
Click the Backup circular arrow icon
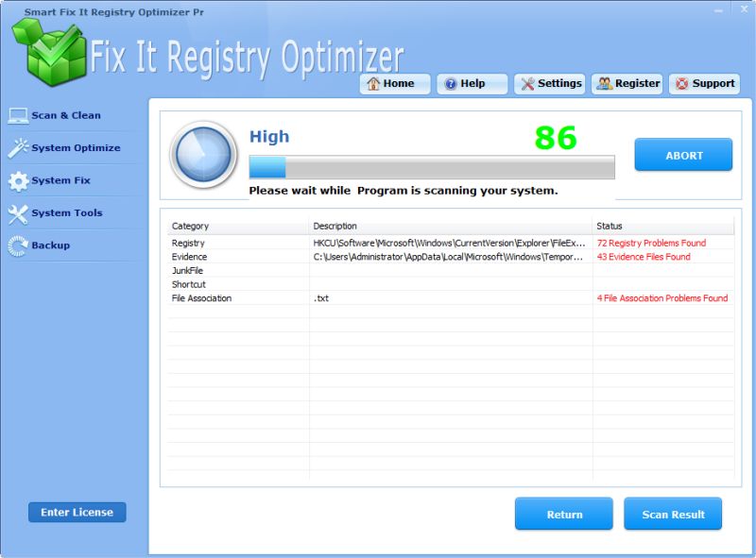point(18,246)
